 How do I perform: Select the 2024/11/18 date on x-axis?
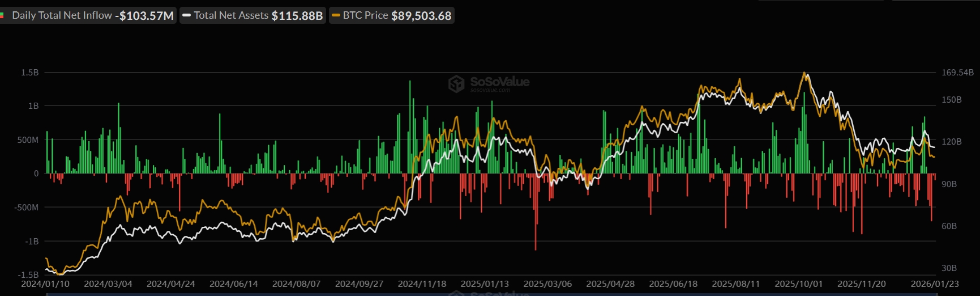pos(422,284)
